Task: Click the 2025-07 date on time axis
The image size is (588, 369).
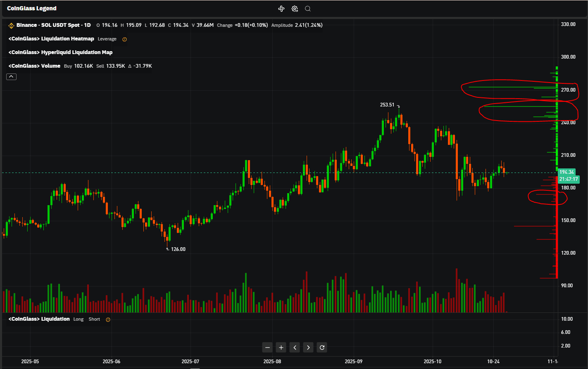Action: [190, 362]
